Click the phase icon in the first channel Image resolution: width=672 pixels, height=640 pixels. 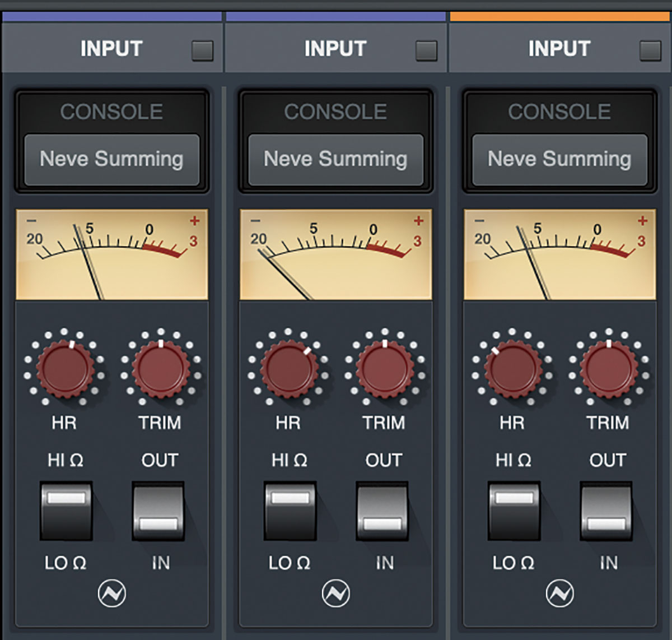(x=111, y=593)
